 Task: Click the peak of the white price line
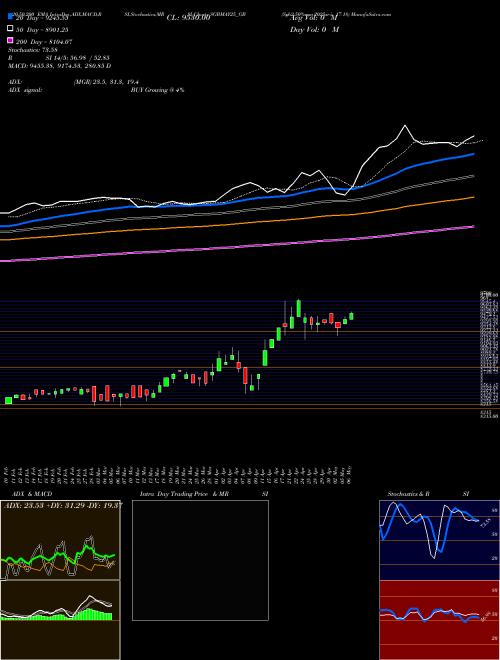pos(405,125)
